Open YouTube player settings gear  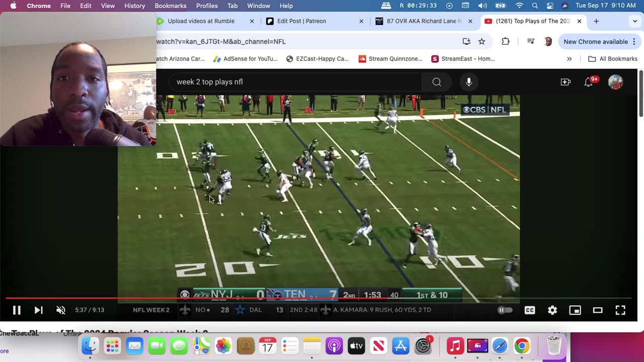(x=552, y=310)
